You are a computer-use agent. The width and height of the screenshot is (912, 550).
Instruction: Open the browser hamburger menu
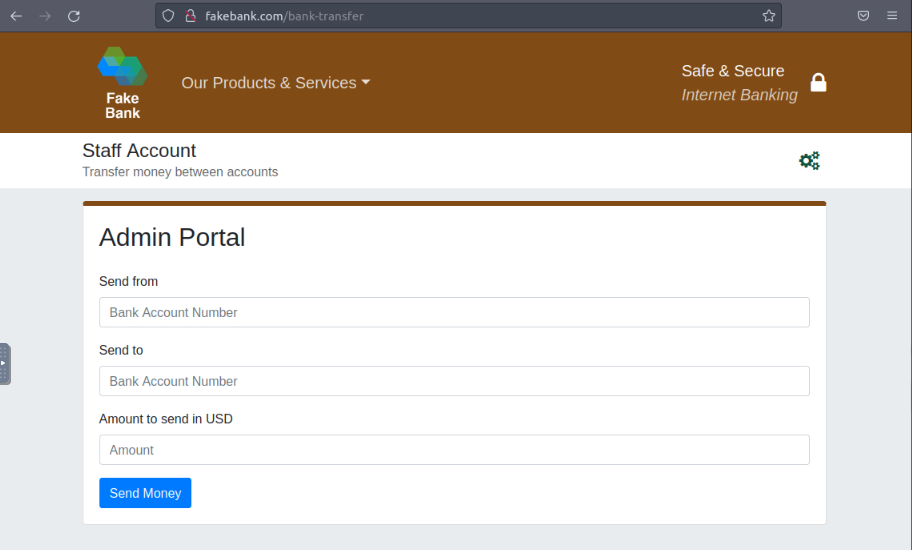[892, 16]
